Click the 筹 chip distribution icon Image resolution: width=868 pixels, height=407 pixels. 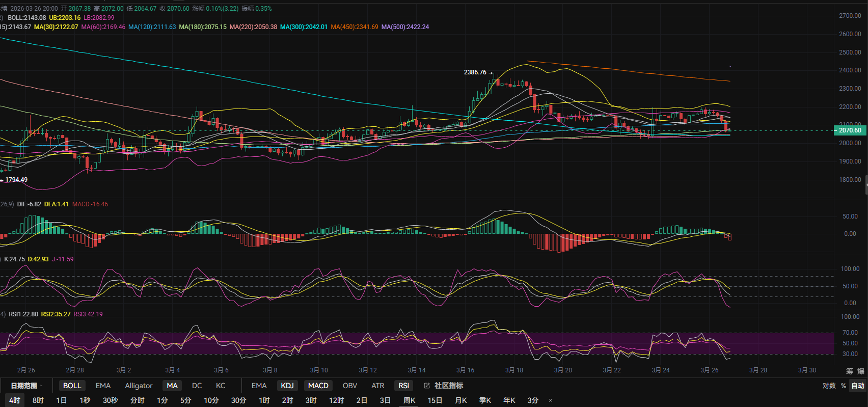(x=849, y=371)
